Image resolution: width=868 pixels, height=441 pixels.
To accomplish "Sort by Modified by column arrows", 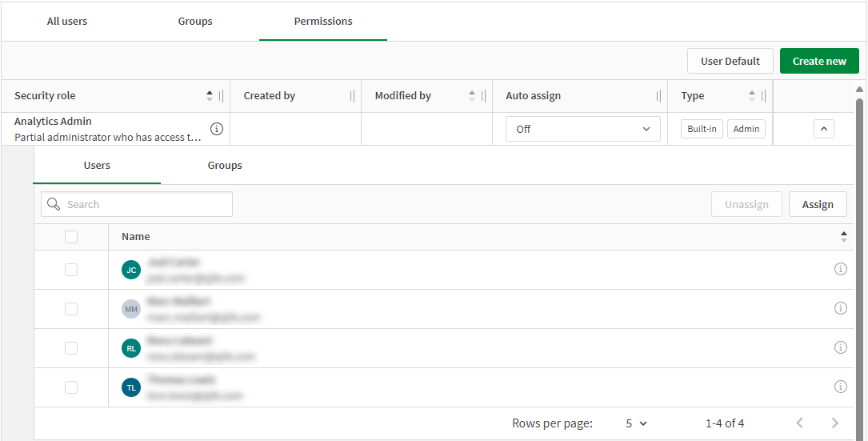I will pos(472,96).
